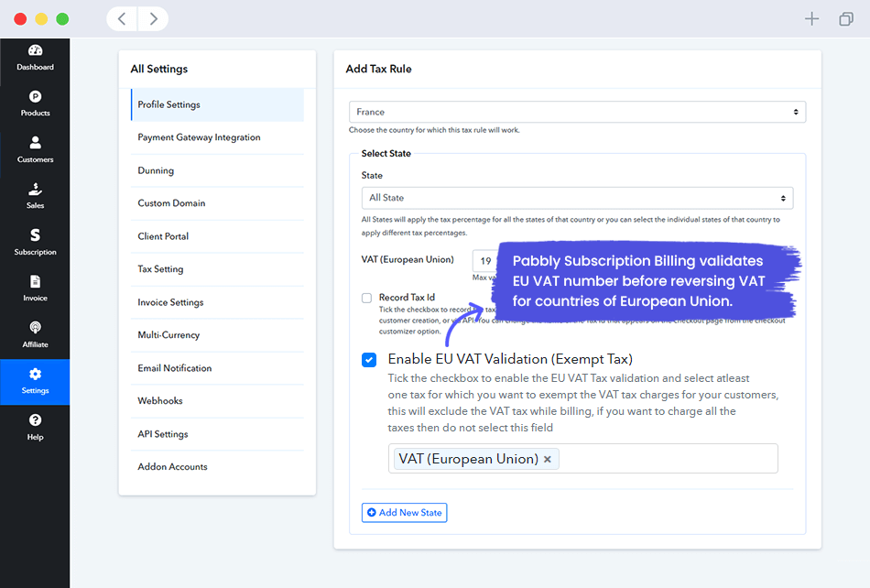Click the Add New State button
Viewport: 870px width, 588px height.
tap(404, 513)
